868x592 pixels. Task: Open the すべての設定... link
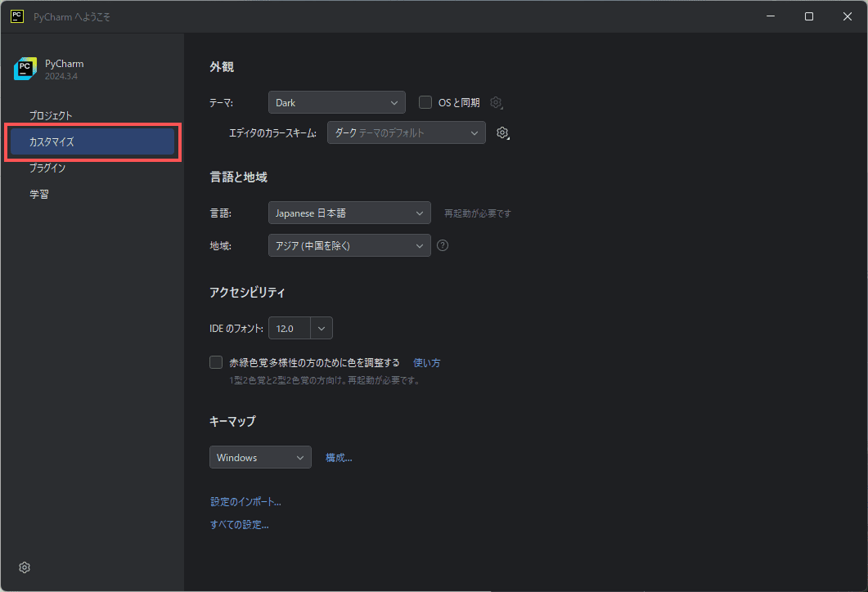click(x=239, y=524)
